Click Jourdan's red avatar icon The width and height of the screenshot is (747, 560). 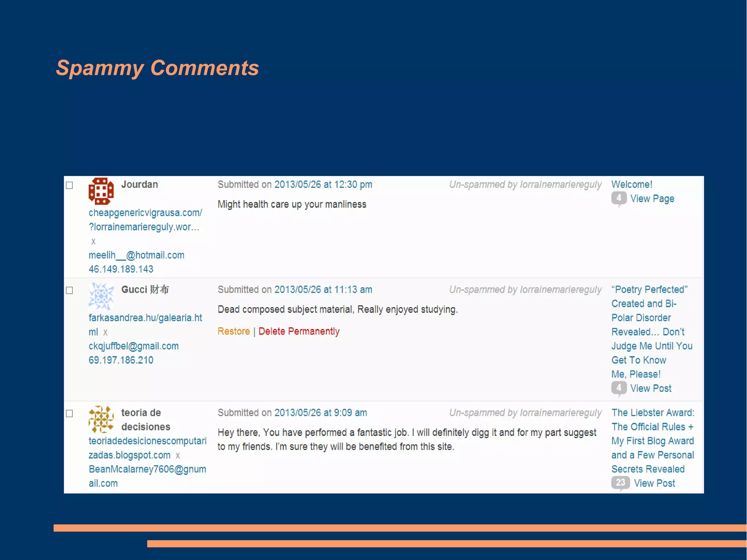(101, 191)
